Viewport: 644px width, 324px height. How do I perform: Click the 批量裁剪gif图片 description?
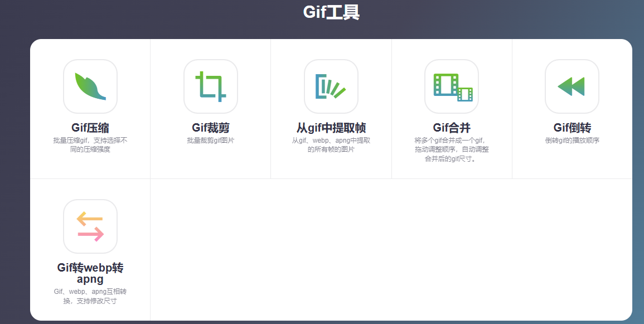[211, 141]
